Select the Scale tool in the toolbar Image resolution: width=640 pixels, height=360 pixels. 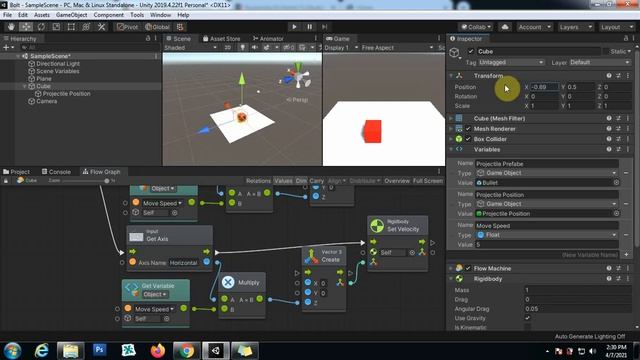coord(56,27)
